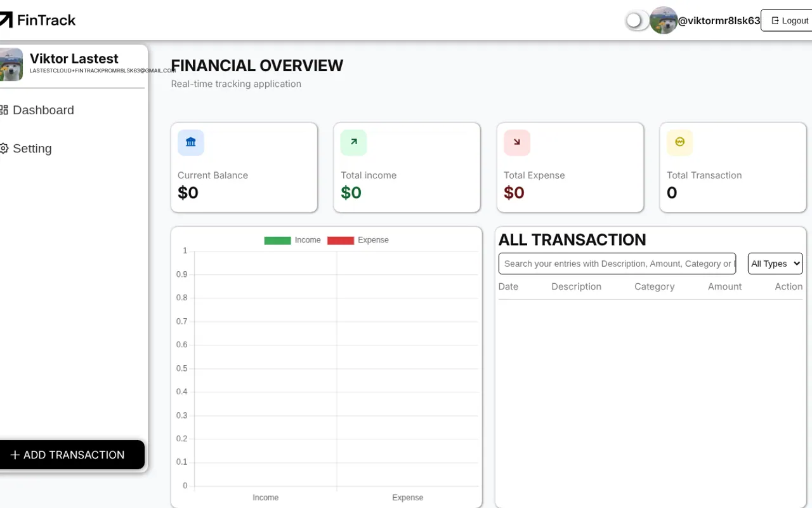
Task: Click the Income x-axis label on chart
Action: tap(265, 497)
